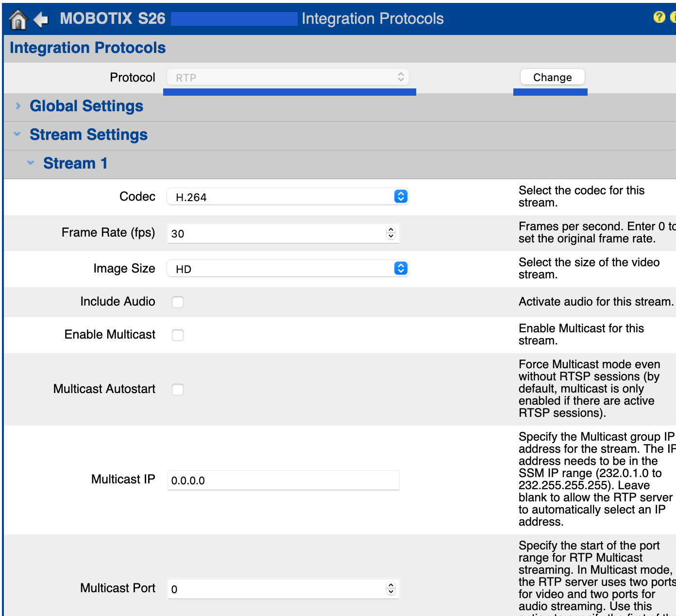Click the Global Settings heading

tap(86, 106)
